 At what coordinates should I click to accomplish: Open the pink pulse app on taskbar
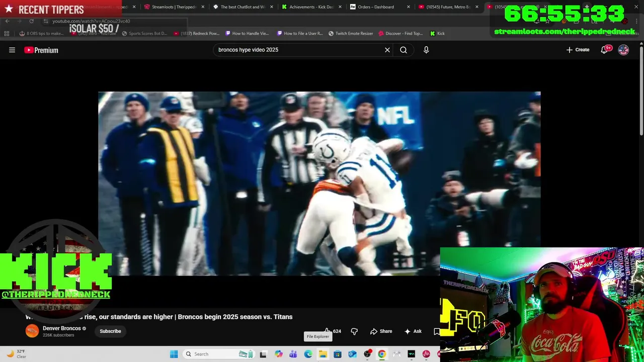426,354
